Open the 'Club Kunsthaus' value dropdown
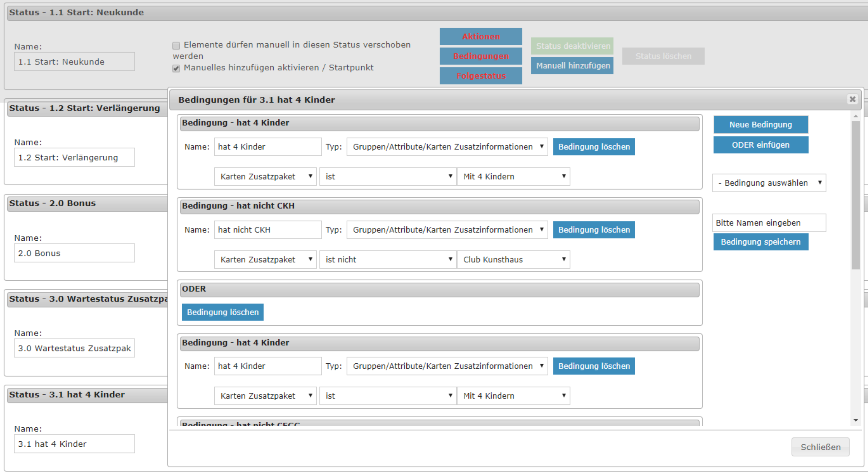 coord(513,259)
